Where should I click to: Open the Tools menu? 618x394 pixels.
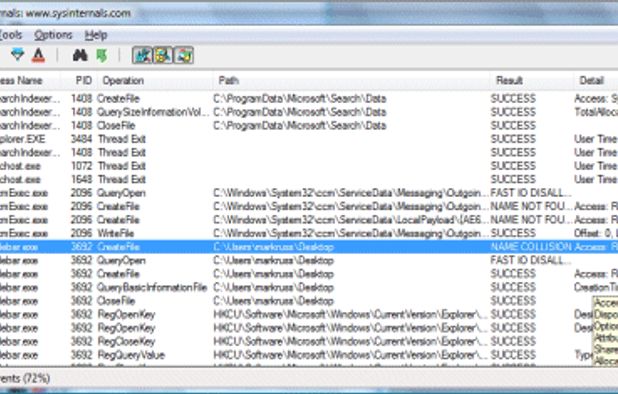pos(11,35)
